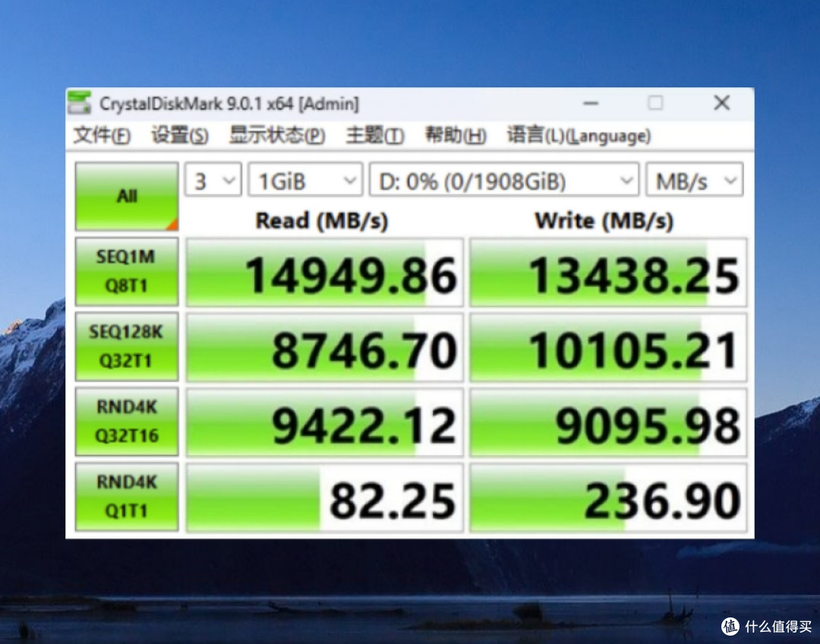The image size is (820, 644).
Task: Open the drive dropdown showing D: 0%
Action: (504, 180)
